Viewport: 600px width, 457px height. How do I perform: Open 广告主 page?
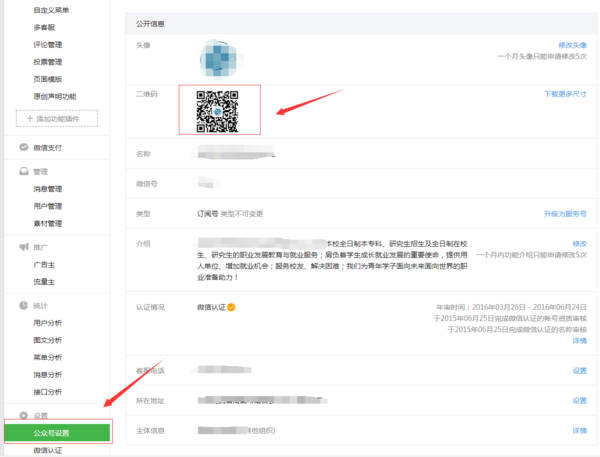click(x=44, y=264)
